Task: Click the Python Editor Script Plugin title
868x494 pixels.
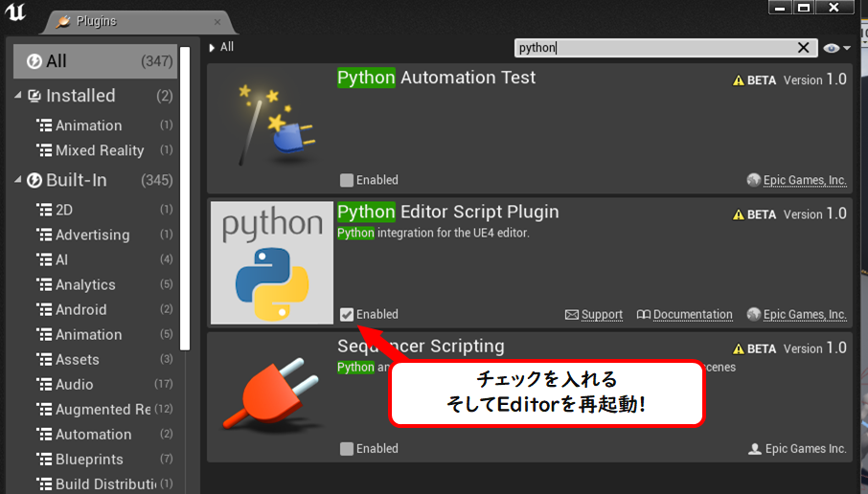Action: point(447,212)
